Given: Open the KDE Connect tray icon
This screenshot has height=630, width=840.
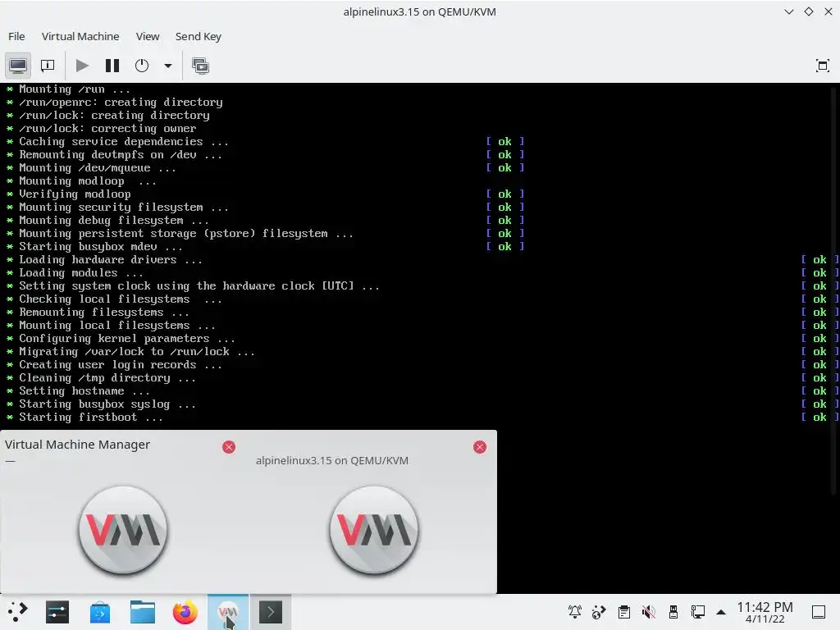Looking at the screenshot, I should point(599,612).
